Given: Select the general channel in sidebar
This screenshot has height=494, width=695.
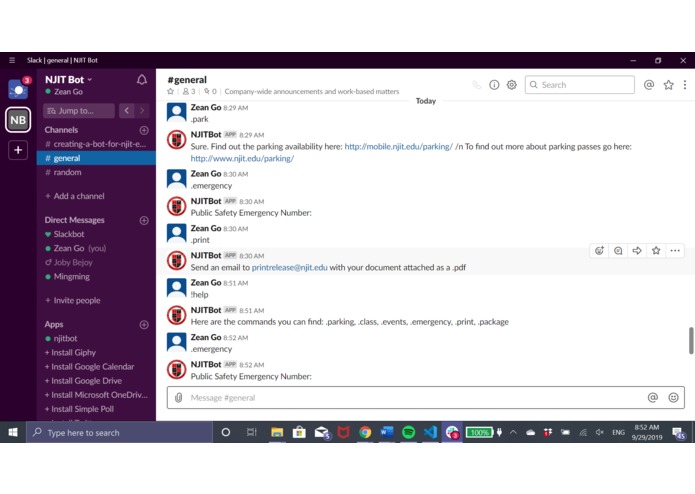Looking at the screenshot, I should (x=96, y=158).
